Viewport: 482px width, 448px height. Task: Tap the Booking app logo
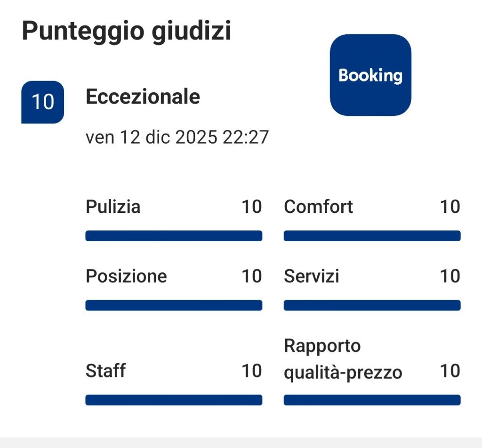click(x=370, y=75)
